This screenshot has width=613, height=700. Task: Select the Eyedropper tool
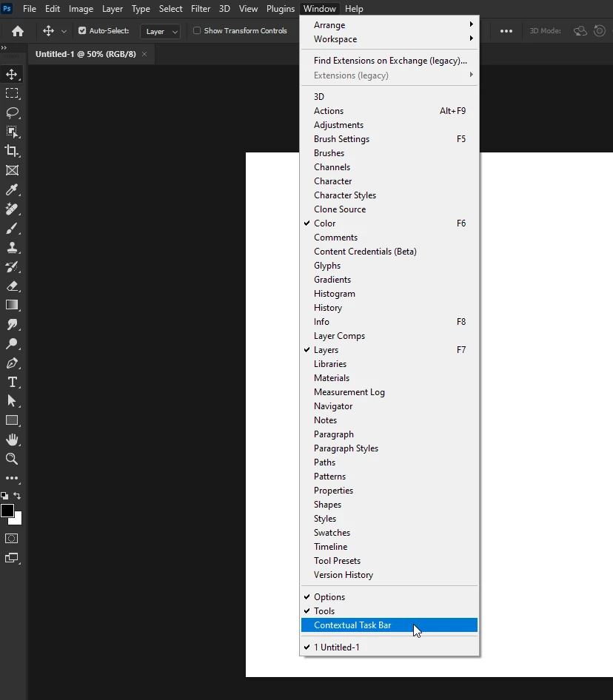(x=12, y=189)
